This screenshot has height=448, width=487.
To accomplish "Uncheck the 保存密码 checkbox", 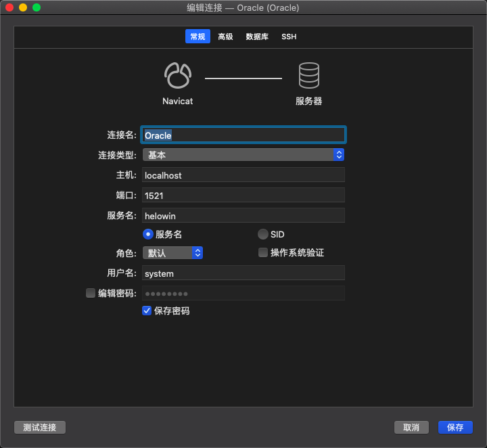I will pos(147,311).
